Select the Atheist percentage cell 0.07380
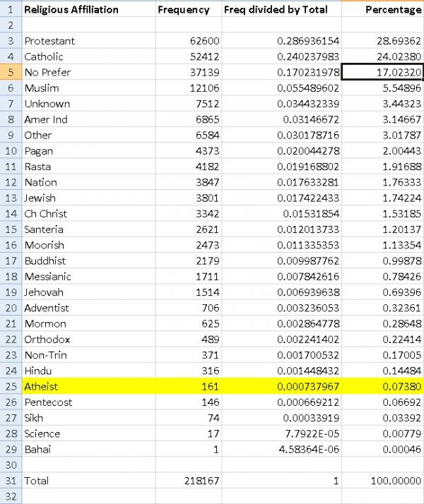Viewport: 424px width, 504px height. [x=382, y=387]
